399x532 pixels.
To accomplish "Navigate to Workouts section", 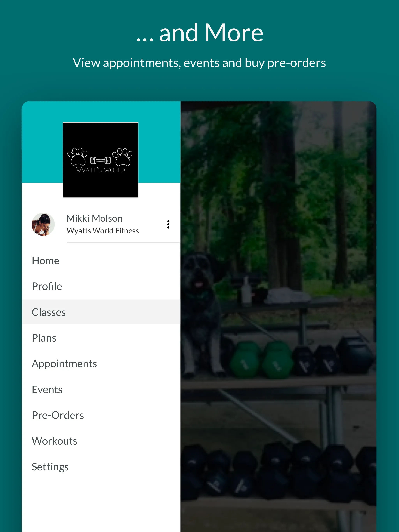I will click(55, 440).
